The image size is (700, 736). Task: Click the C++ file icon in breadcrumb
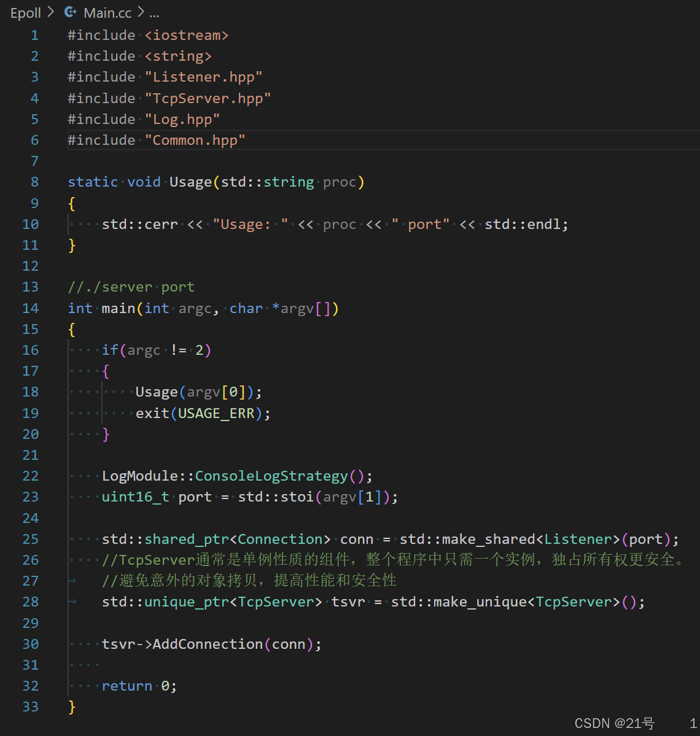click(x=71, y=12)
